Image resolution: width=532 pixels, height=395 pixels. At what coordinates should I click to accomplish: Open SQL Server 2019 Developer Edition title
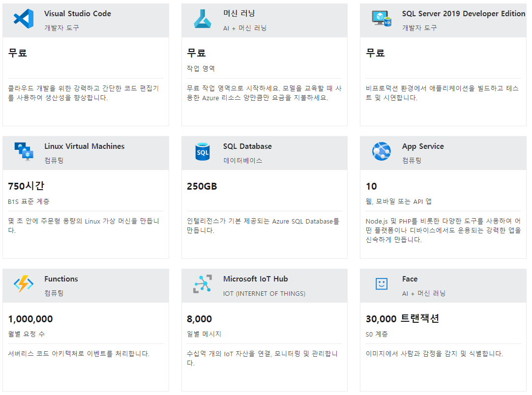coord(464,14)
